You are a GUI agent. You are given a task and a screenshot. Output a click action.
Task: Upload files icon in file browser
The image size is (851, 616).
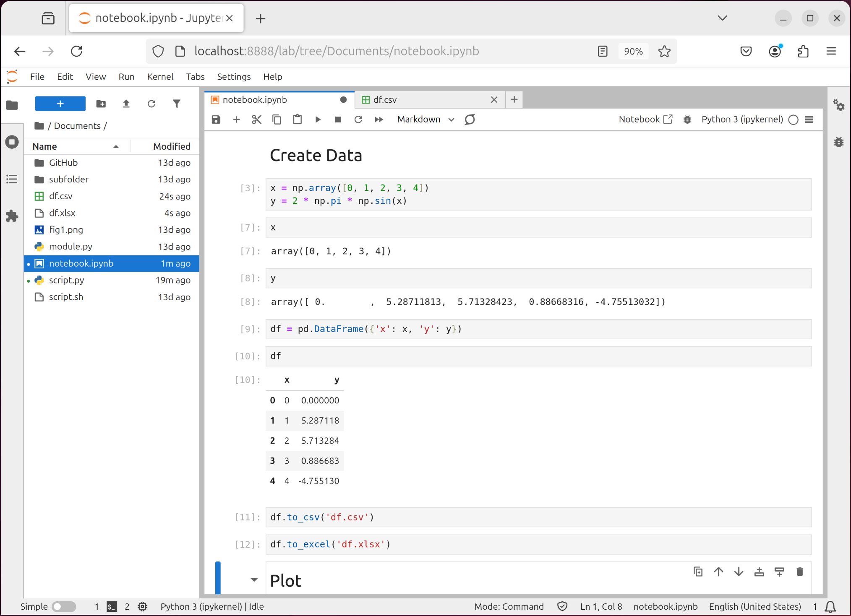click(x=126, y=104)
